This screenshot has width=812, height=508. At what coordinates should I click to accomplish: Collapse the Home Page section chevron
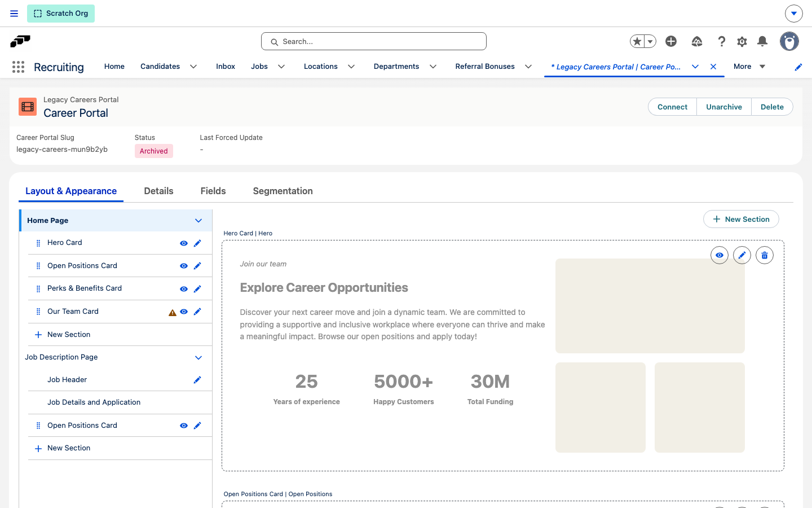click(x=198, y=221)
